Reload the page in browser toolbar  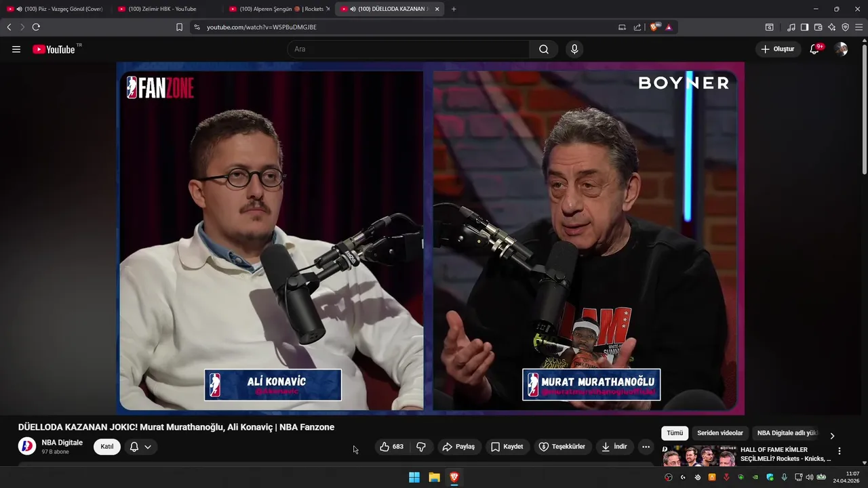pos(36,27)
